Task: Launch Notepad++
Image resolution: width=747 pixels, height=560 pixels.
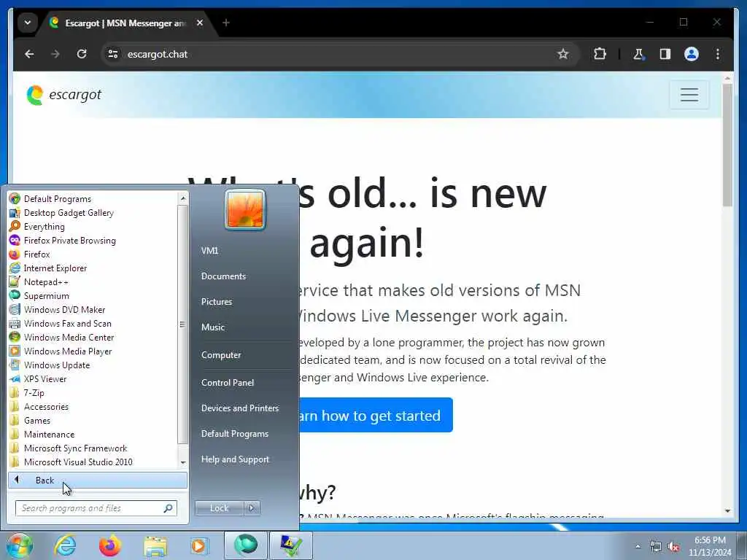Action: (x=46, y=282)
